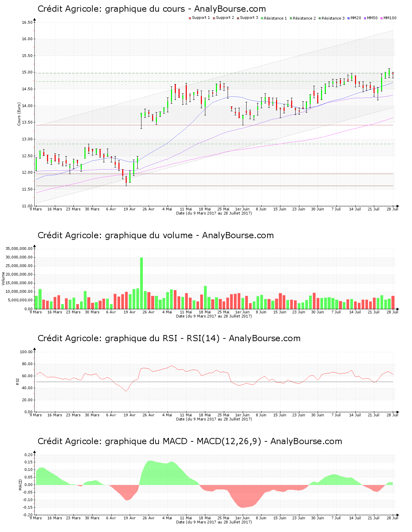Click '4 Mai' date on price chart axis

167,209
